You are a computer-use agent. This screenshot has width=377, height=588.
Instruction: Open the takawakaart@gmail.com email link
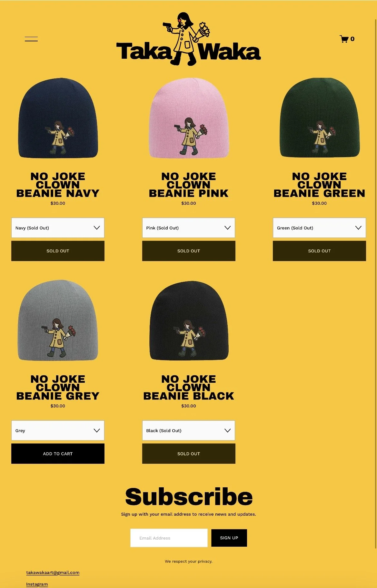point(53,573)
